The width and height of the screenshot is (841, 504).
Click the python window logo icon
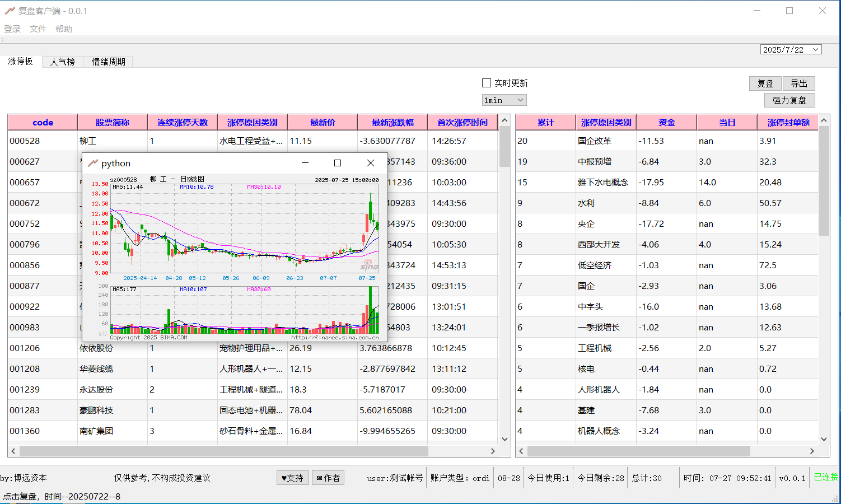point(93,163)
